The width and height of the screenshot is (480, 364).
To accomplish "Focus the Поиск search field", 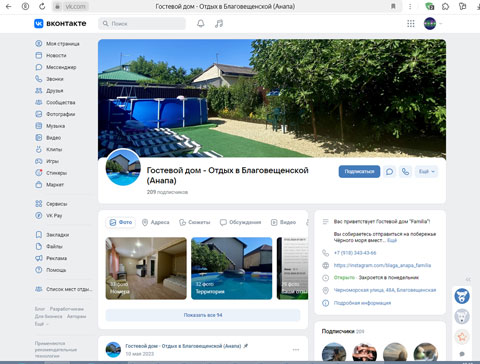I will [x=142, y=23].
